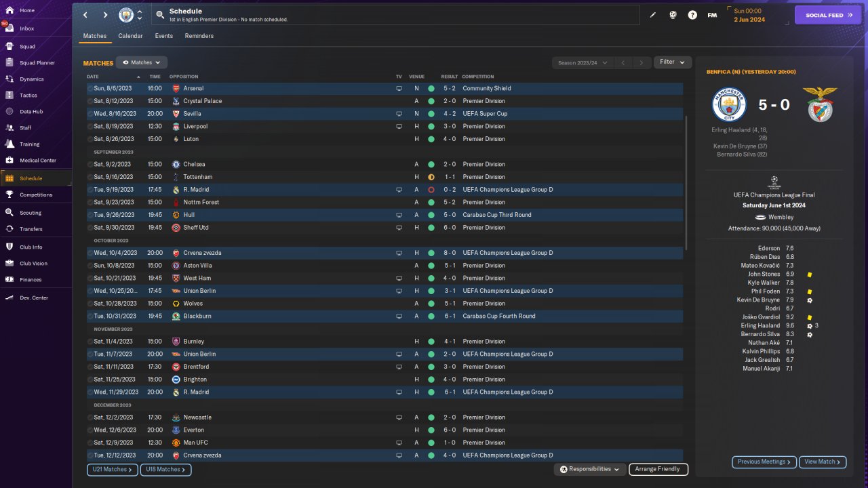Click the match list vertical scrollbar
Image resolution: width=868 pixels, height=488 pixels.
click(686, 183)
